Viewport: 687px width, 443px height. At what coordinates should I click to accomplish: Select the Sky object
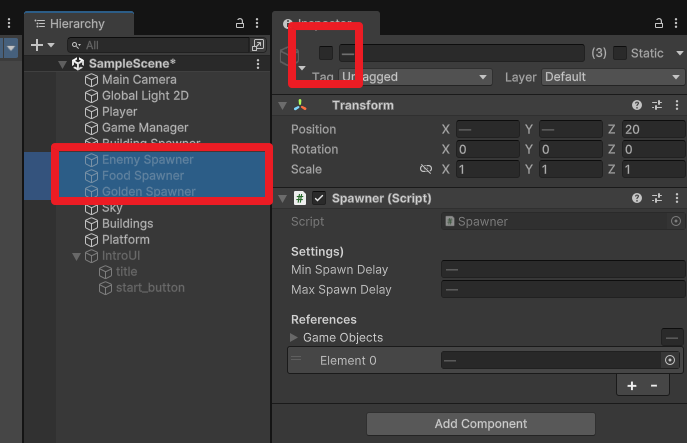point(112,208)
